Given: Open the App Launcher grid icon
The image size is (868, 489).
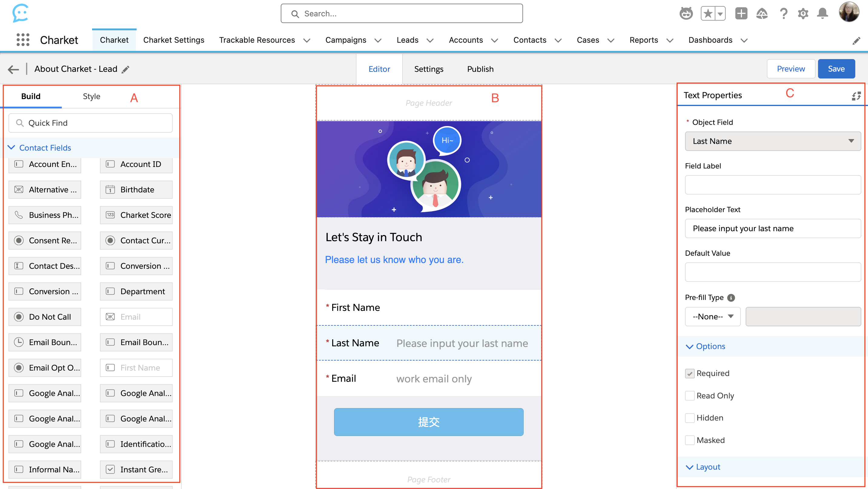Looking at the screenshot, I should 23,40.
